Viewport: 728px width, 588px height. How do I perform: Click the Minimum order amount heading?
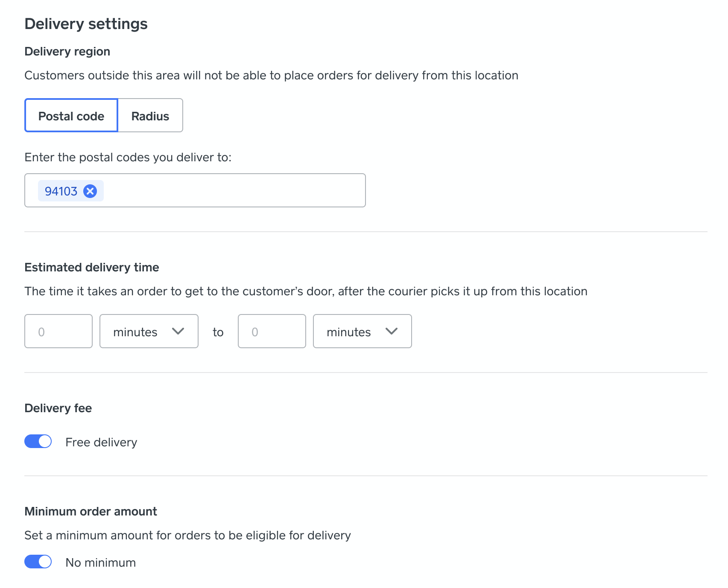(91, 511)
